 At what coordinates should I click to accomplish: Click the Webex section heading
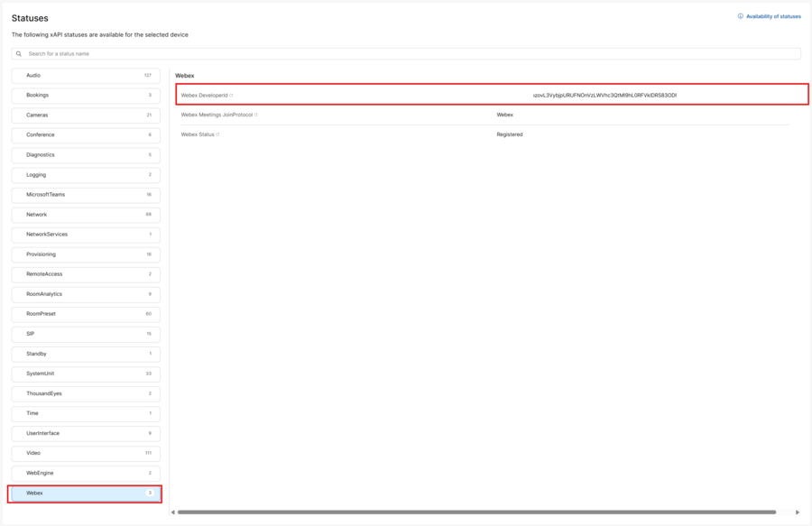pyautogui.click(x=185, y=76)
